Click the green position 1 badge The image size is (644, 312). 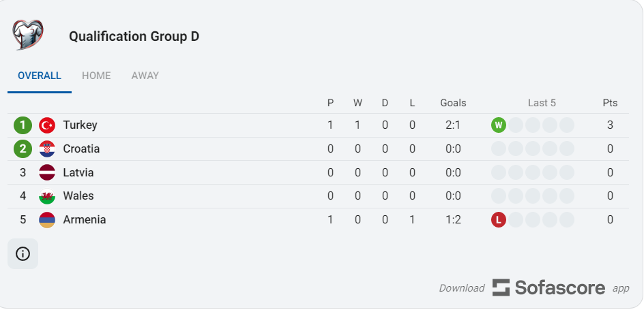click(x=23, y=125)
